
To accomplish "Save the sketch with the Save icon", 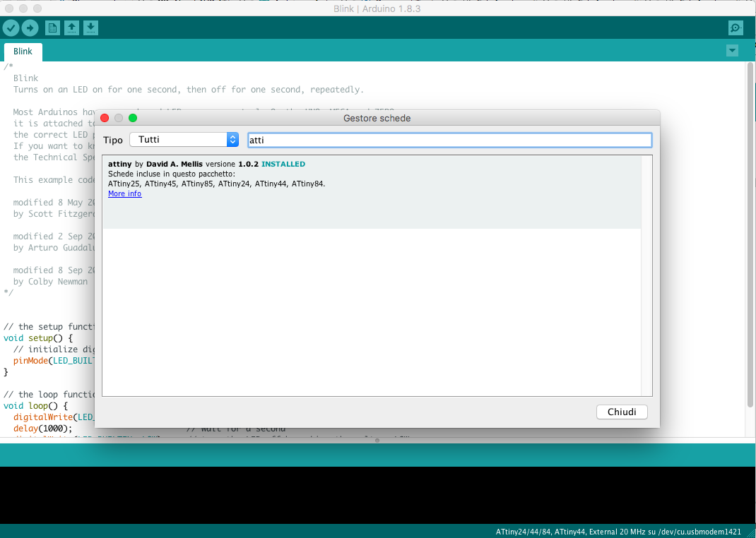I will (x=90, y=28).
